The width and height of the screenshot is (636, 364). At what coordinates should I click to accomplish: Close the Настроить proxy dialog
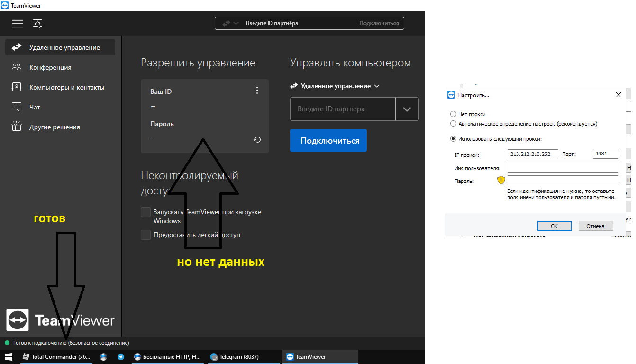pyautogui.click(x=618, y=95)
